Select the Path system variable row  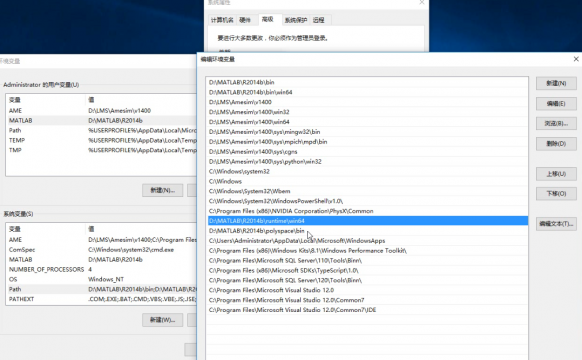101,289
